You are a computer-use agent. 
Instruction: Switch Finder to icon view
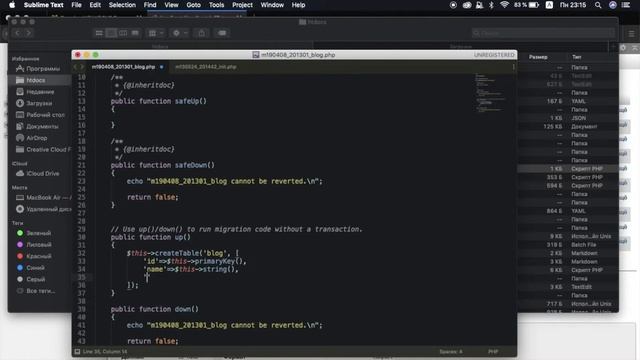pos(99,33)
